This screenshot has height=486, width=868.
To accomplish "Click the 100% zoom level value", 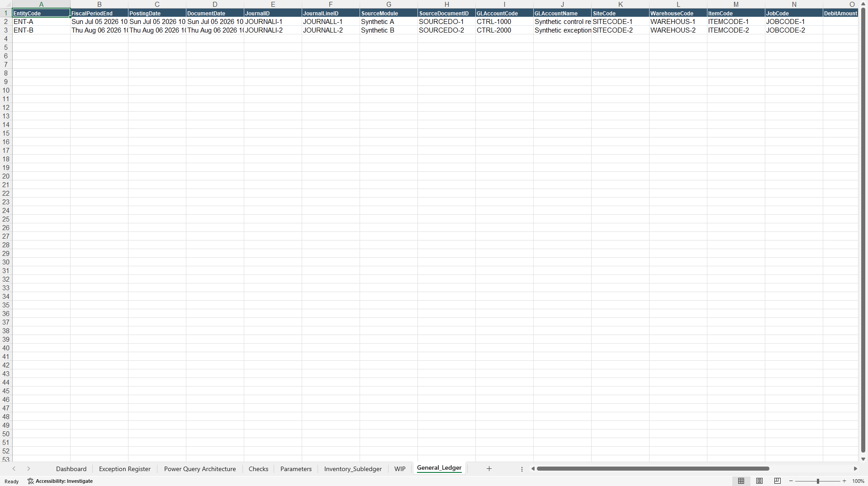I will 858,481.
